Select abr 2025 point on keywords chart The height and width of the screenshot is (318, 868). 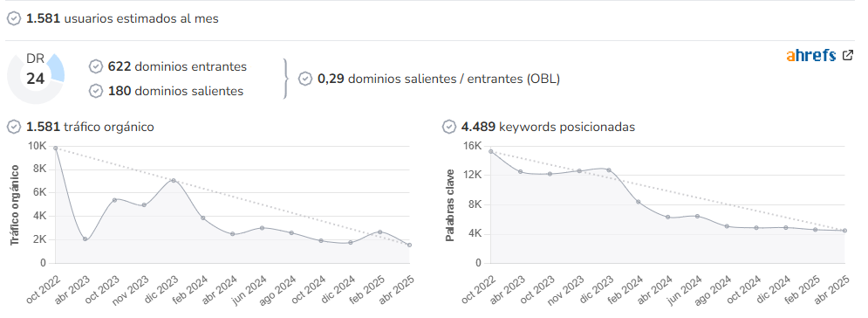pos(844,231)
